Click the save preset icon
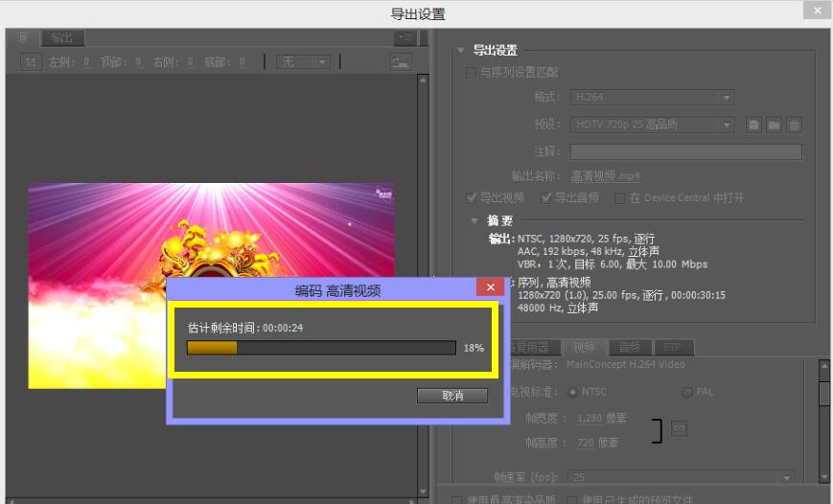 pos(754,125)
